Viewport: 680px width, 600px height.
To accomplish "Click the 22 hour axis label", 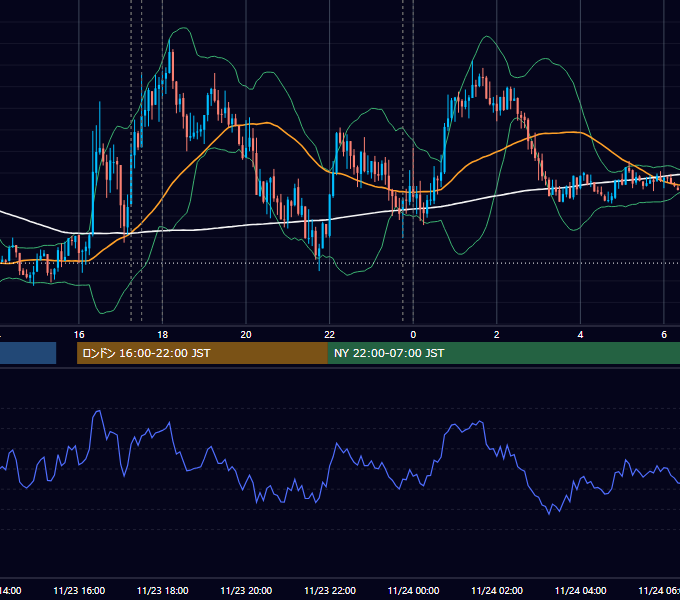I will coord(330,334).
